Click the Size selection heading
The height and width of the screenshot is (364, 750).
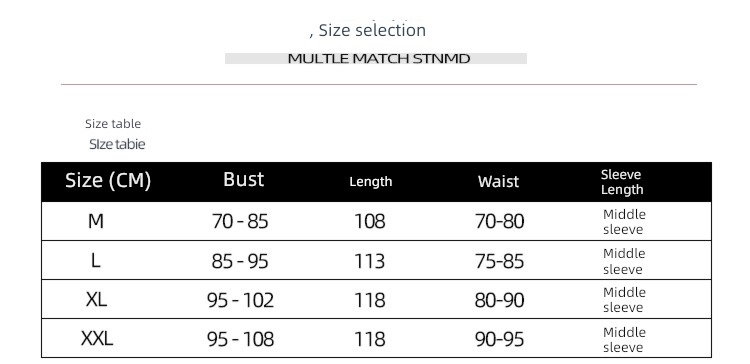367,30
